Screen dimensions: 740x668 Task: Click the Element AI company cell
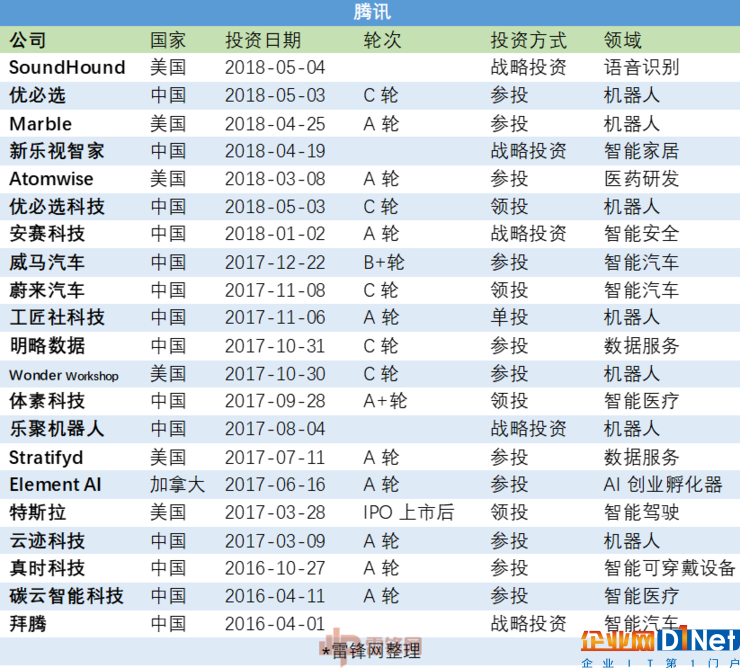coord(55,484)
